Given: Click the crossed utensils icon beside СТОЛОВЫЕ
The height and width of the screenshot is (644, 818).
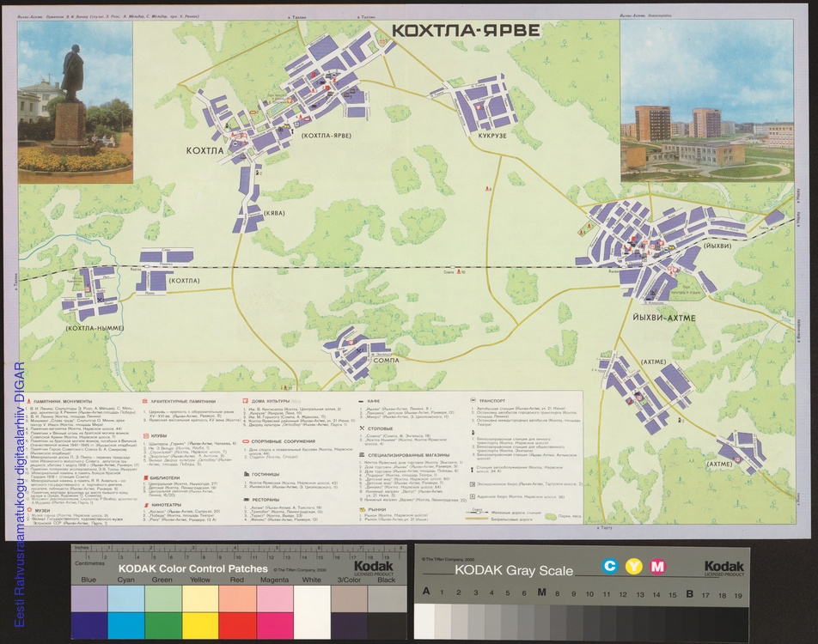Looking at the screenshot, I should [362, 428].
